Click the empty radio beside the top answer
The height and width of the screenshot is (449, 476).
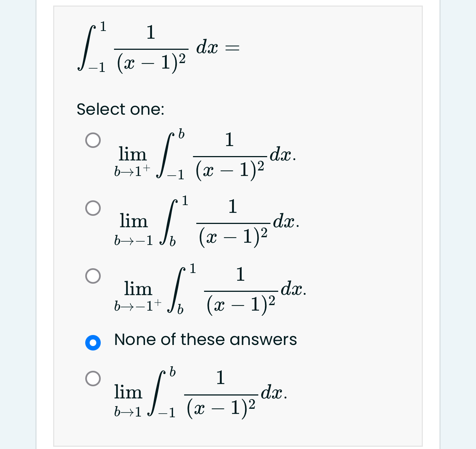(x=93, y=139)
